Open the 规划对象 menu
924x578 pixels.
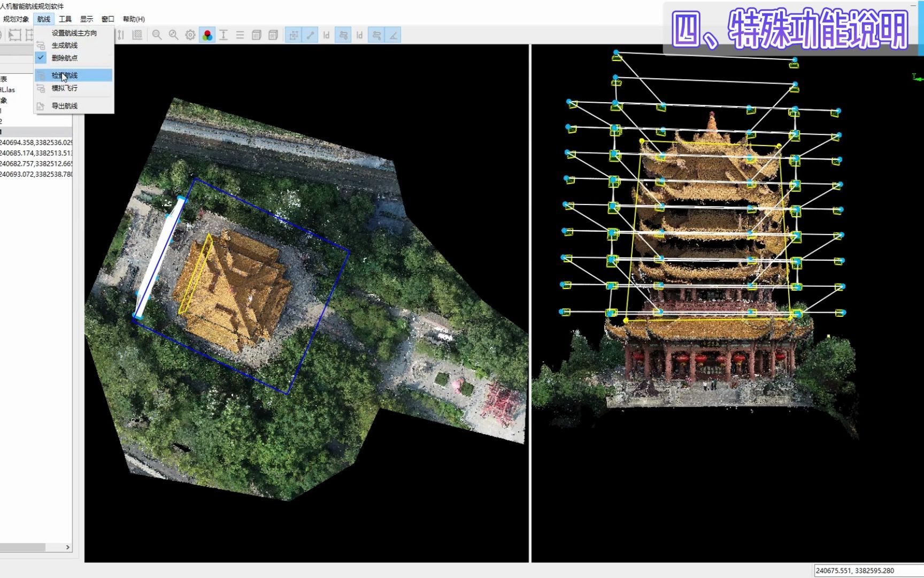(16, 19)
